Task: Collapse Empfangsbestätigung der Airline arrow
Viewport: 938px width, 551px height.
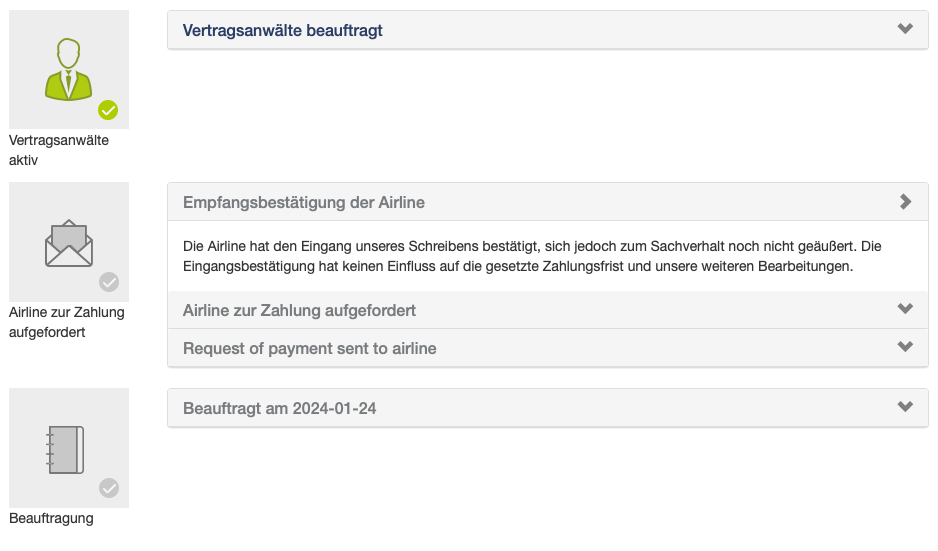Action: (905, 202)
